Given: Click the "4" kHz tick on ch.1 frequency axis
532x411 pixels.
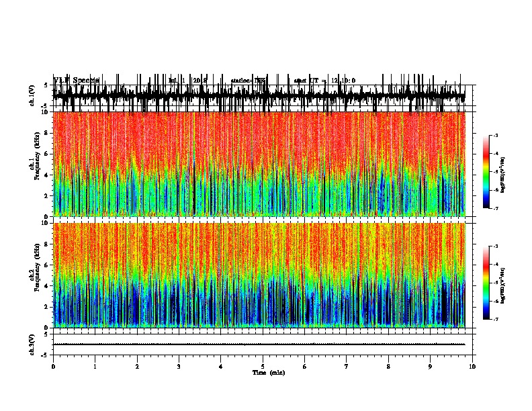Looking at the screenshot, I should (x=47, y=175).
